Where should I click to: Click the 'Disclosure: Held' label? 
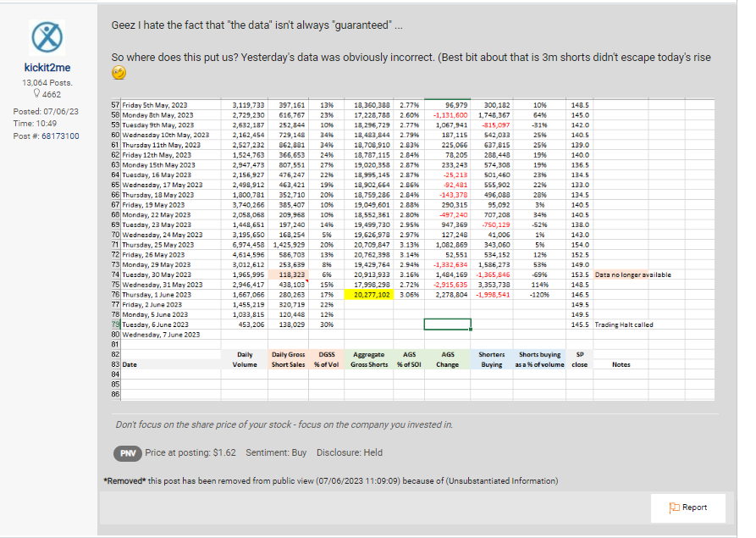346,453
